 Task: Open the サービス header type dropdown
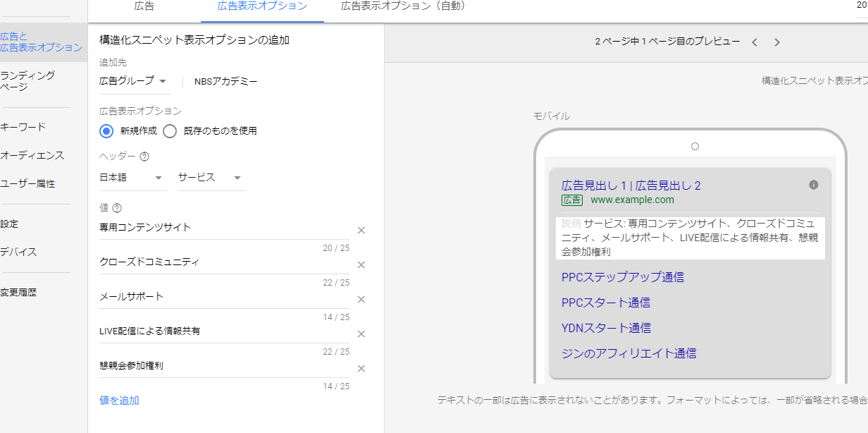click(x=210, y=178)
